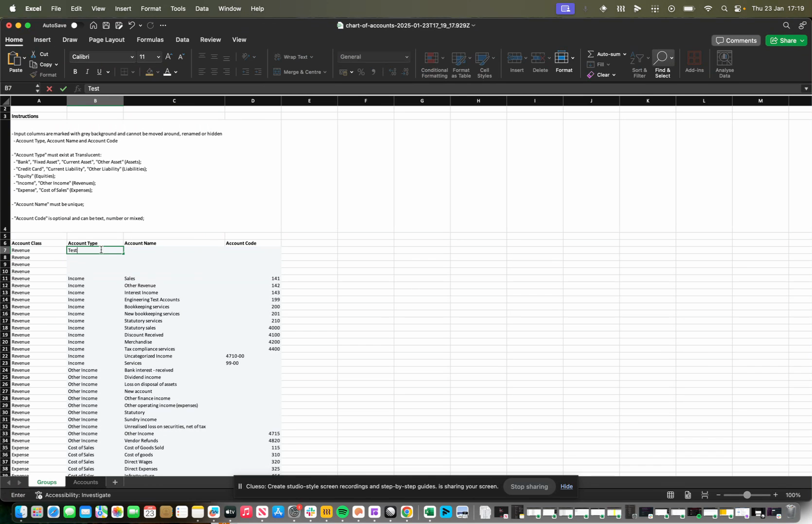Toggle Italic formatting
Image resolution: width=812 pixels, height=524 pixels.
point(87,72)
